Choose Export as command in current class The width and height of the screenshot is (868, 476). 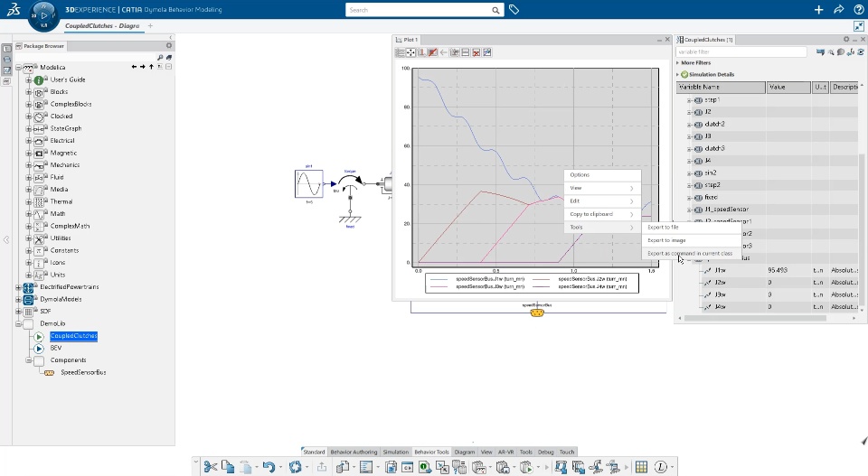coord(691,253)
